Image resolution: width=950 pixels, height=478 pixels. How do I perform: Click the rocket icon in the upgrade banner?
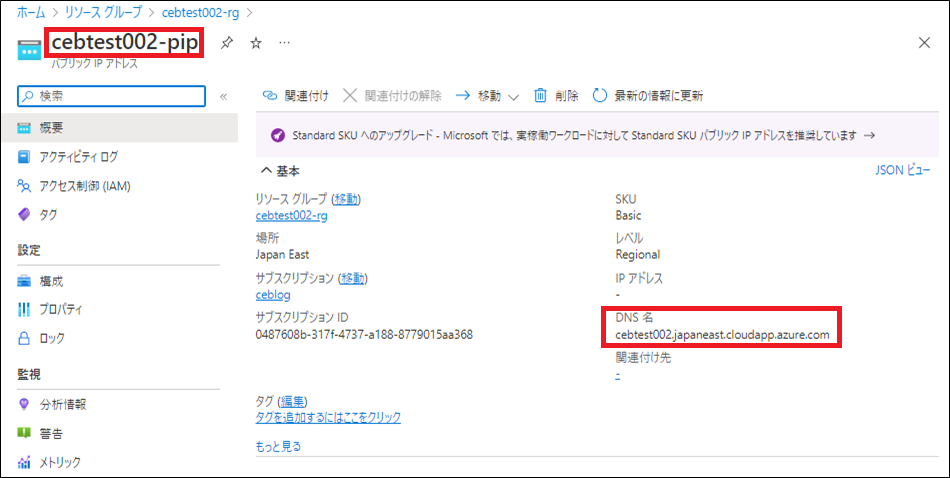tap(277, 134)
